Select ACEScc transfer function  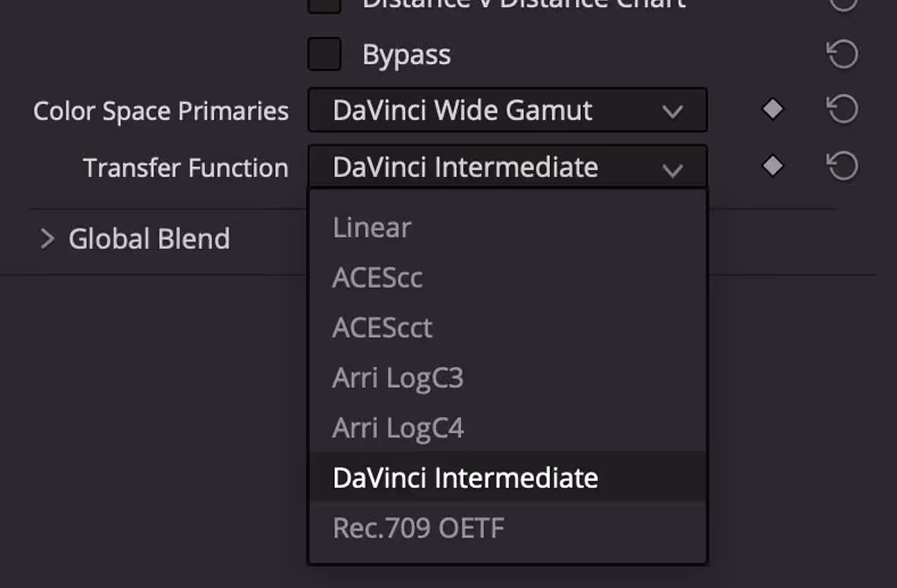[x=377, y=278]
